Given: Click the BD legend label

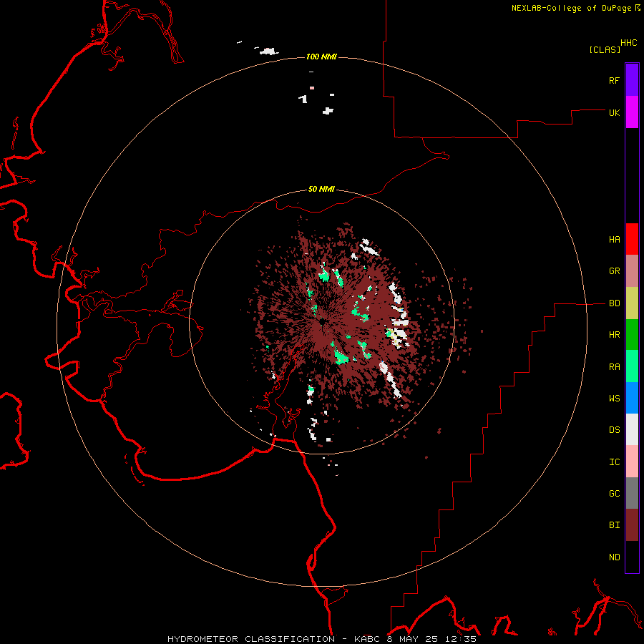Looking at the screenshot, I should (614, 303).
